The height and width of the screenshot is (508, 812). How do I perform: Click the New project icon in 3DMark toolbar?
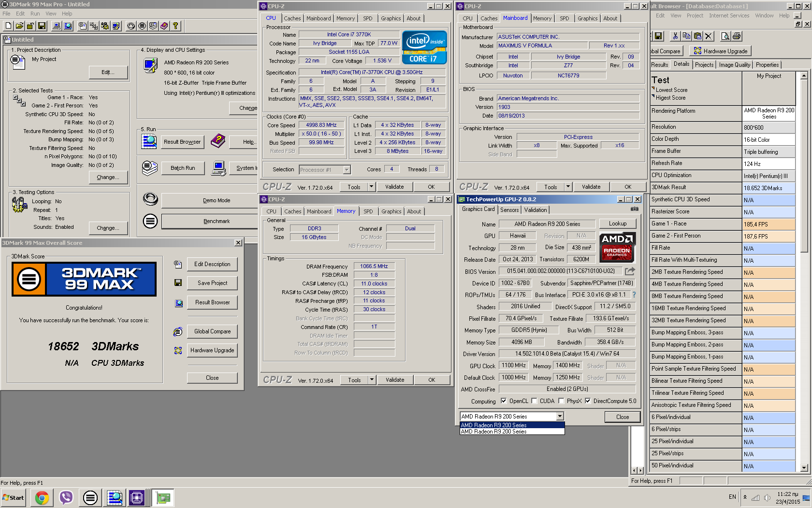8,26
